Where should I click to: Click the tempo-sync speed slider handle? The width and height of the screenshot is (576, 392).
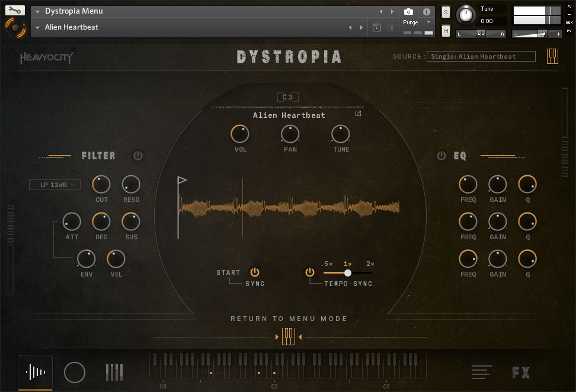[x=348, y=273]
